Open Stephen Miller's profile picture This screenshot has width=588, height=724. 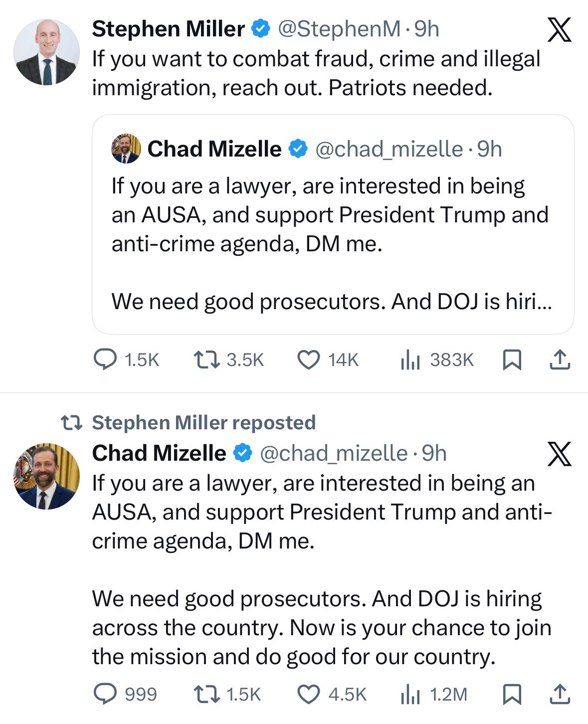click(46, 52)
